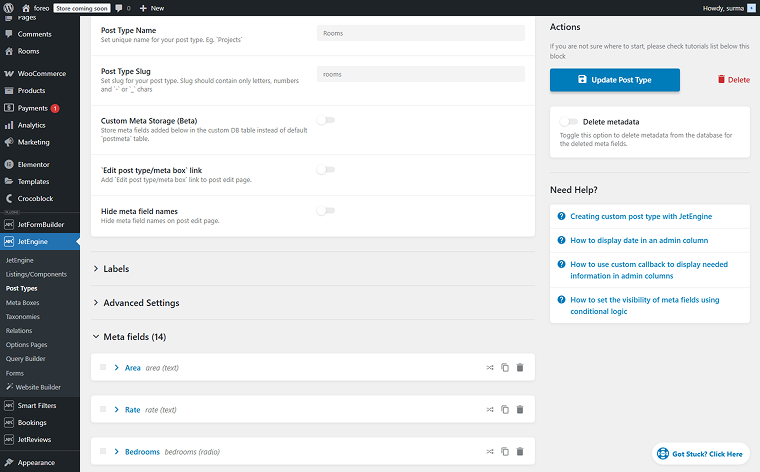Click the Analytics bar chart icon
This screenshot has height=472, width=760.
click(9, 125)
